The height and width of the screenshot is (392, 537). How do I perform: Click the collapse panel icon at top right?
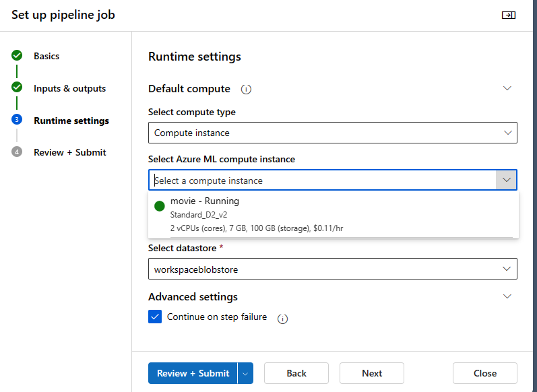[509, 15]
